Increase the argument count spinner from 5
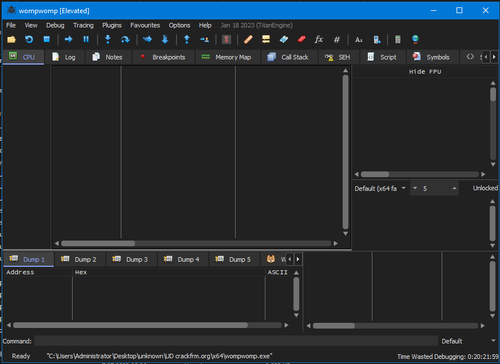This screenshot has height=364, width=500. [x=454, y=188]
